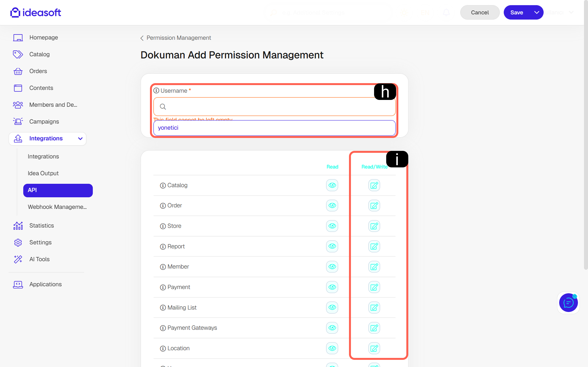
Task: Click the info icon beside Report permission
Action: click(163, 247)
